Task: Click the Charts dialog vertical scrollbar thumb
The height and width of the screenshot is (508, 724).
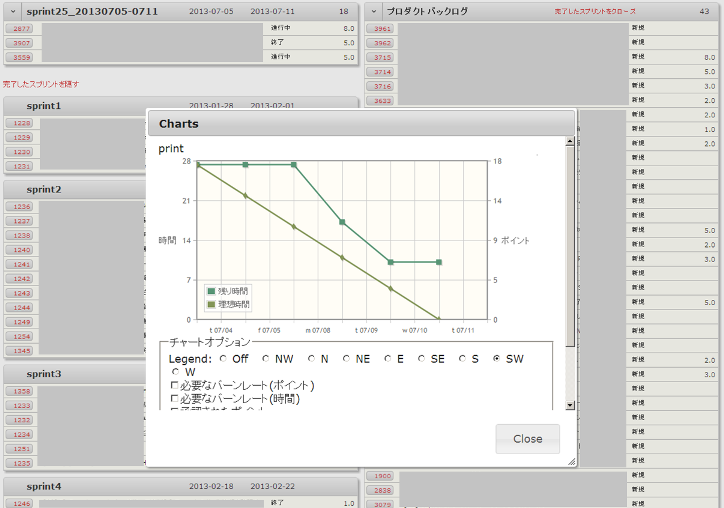Action: tap(570, 246)
